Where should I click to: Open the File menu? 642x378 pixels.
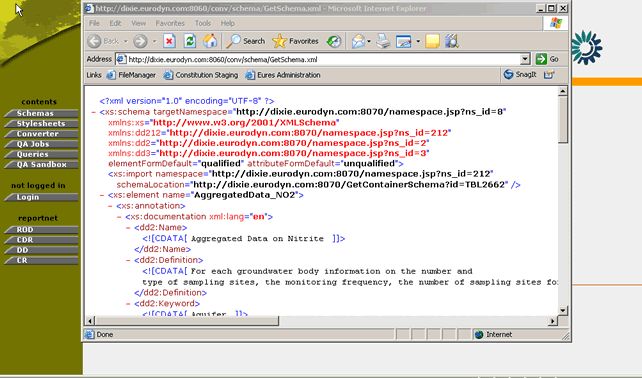(94, 23)
